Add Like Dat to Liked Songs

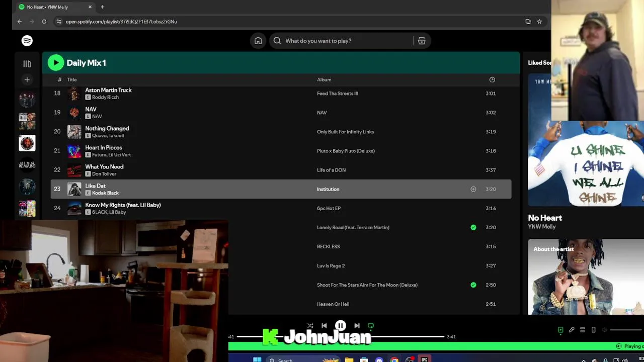click(473, 189)
